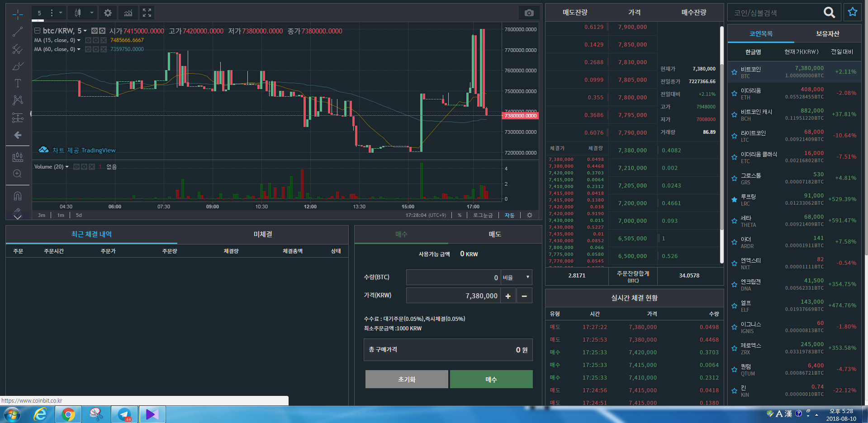Viewport: 868px width, 423px height.
Task: Select the zoom in tool
Action: (x=18, y=174)
